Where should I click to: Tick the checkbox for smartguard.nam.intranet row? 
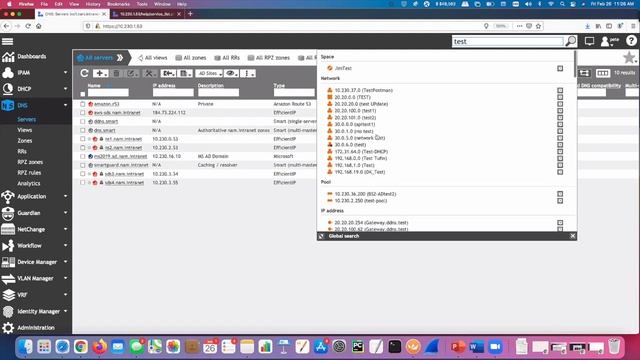(x=83, y=165)
